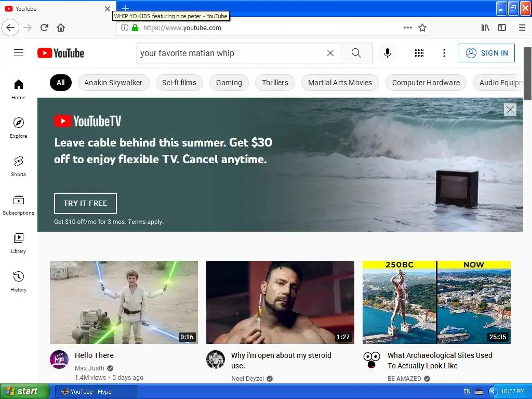Viewport: 532px width, 399px height.
Task: Filter by Gaming chip
Action: 229,83
